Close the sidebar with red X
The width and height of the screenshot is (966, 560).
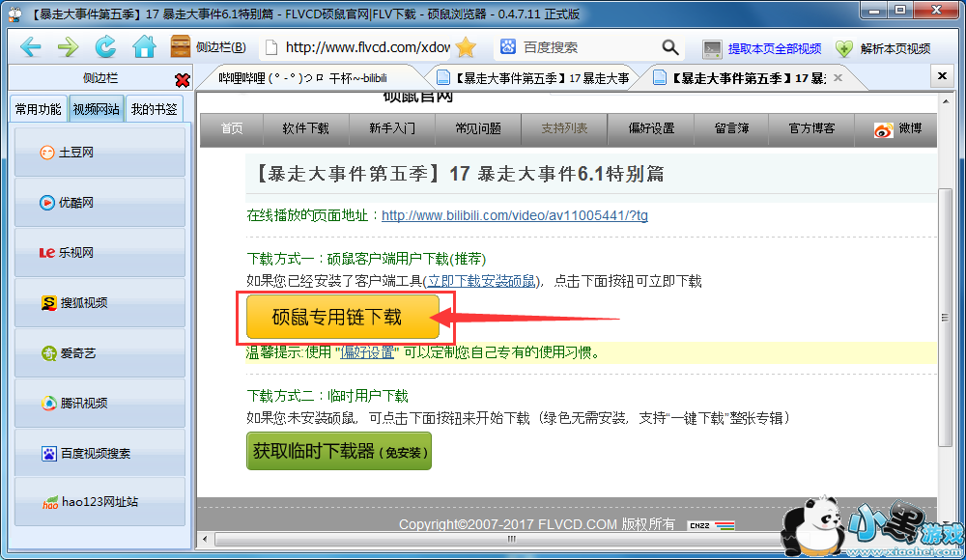(x=183, y=80)
